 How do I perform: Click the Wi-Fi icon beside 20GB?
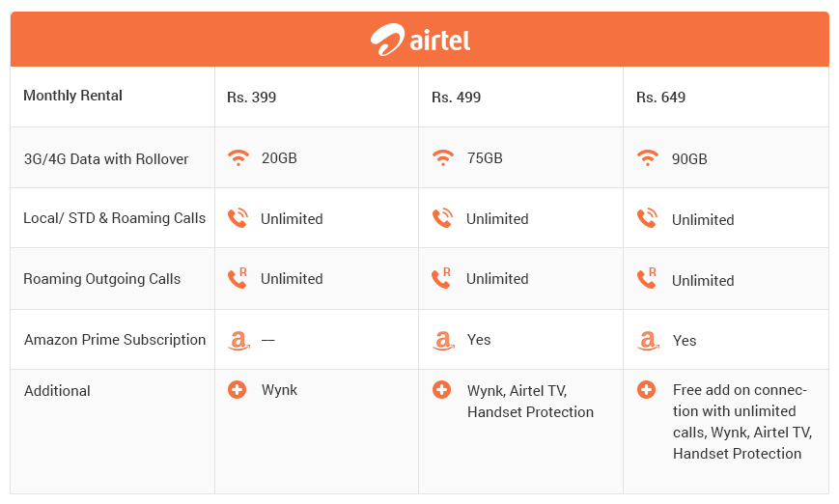click(238, 157)
